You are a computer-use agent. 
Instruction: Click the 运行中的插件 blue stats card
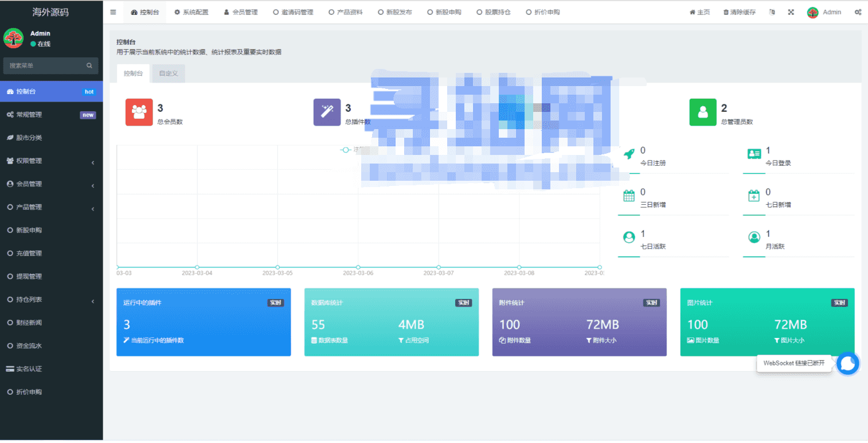point(204,322)
